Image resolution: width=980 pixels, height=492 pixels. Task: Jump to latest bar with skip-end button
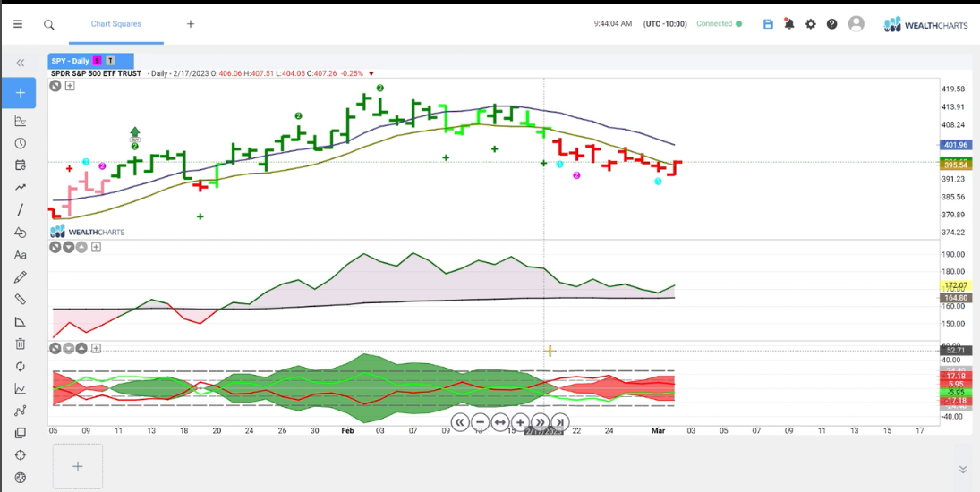click(x=560, y=422)
